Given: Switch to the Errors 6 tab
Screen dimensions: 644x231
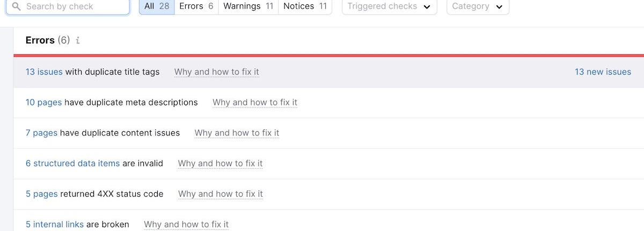Looking at the screenshot, I should click(196, 6).
